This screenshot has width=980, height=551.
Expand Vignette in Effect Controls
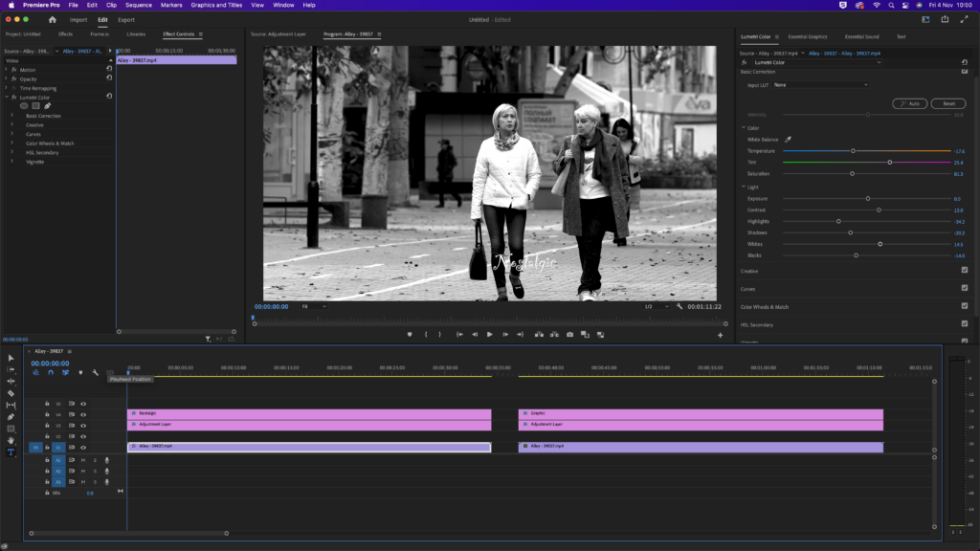coord(11,161)
